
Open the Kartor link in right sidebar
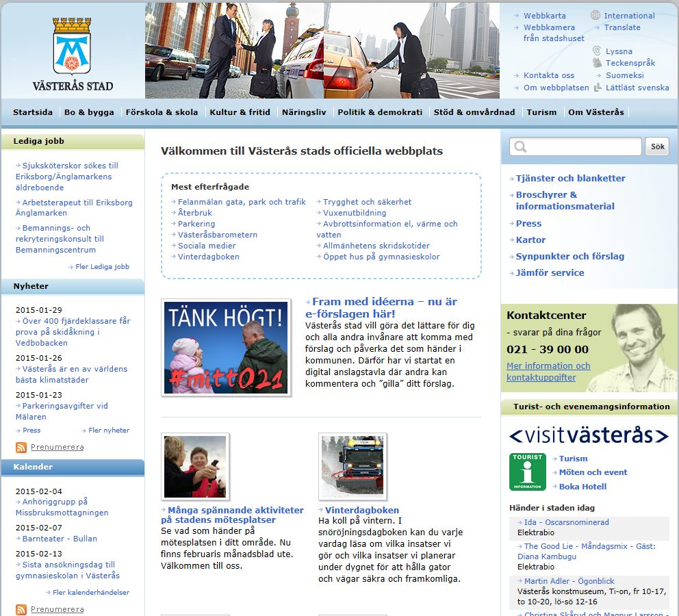coord(530,240)
